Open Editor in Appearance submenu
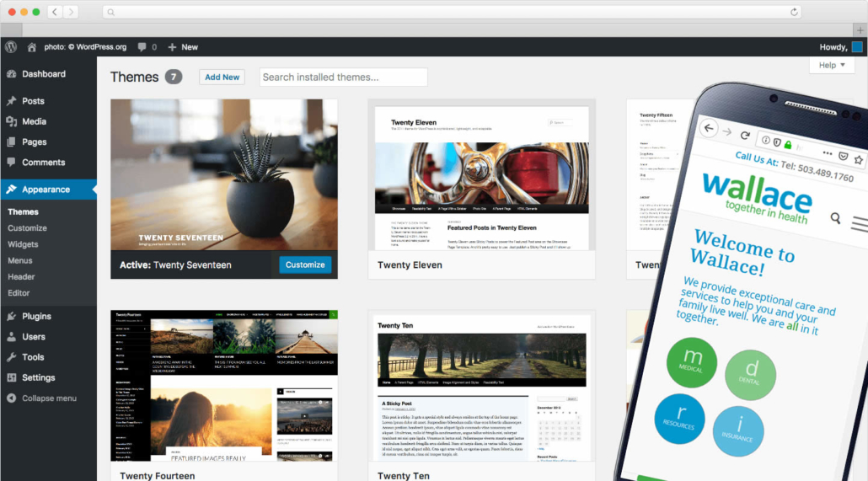Viewport: 868px width, 481px height. [19, 293]
